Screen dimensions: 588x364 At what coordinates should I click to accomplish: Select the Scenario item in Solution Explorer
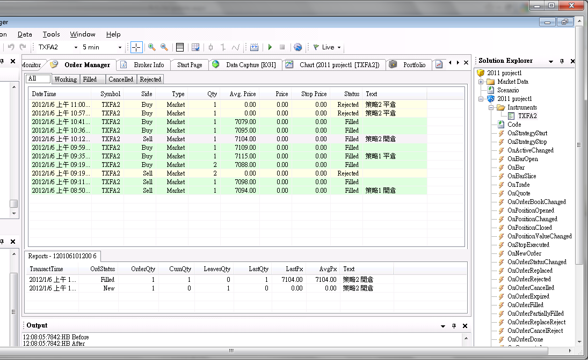[508, 90]
